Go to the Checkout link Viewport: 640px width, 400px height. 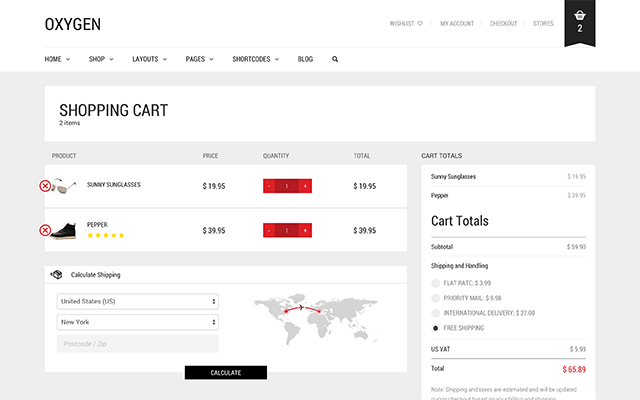tap(503, 24)
